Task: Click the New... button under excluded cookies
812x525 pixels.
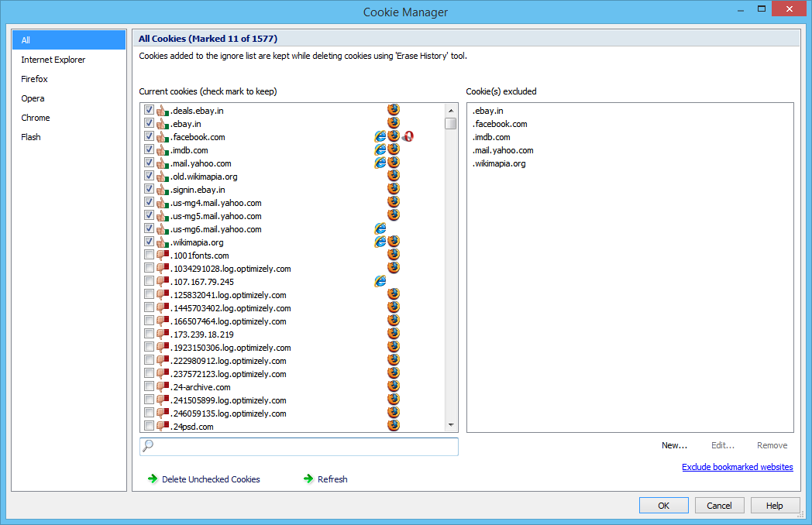Action: (x=673, y=444)
